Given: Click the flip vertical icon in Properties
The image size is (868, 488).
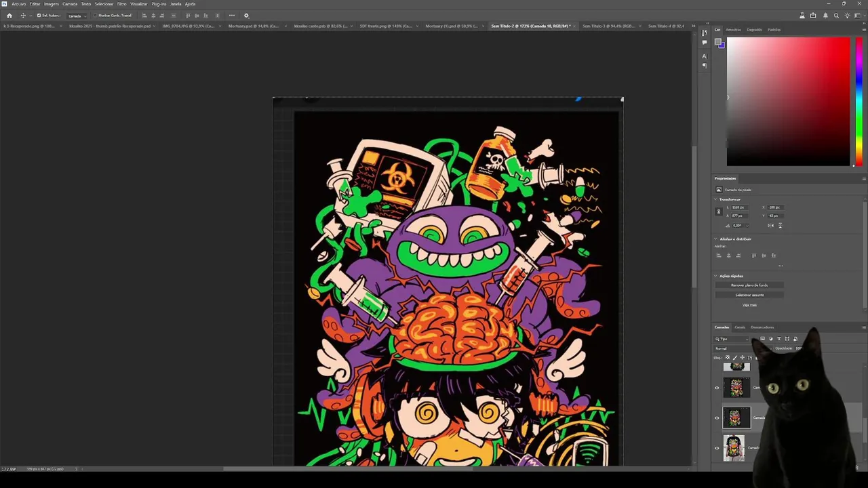Looking at the screenshot, I should click(x=780, y=226).
